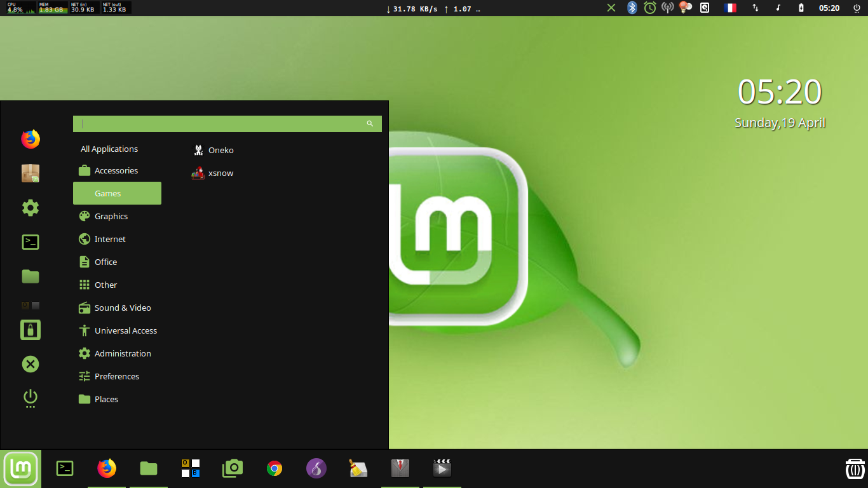Image resolution: width=868 pixels, height=488 pixels.
Task: Click the MEM 1.83 GB monitor
Action: [x=53, y=8]
